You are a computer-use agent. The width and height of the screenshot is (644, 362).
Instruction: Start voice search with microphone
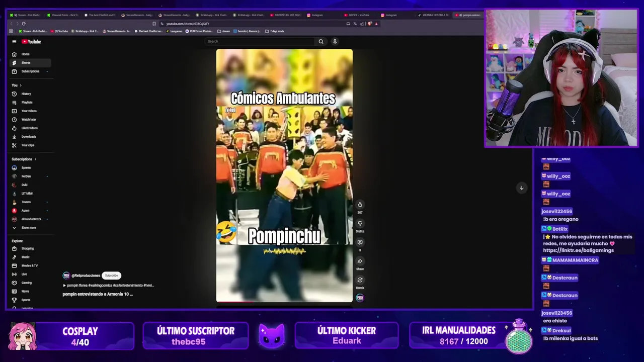click(335, 42)
